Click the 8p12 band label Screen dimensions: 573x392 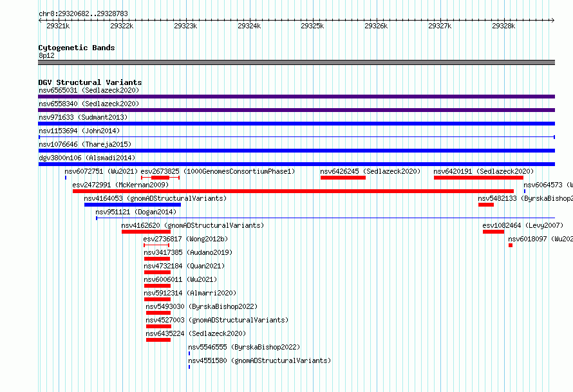coord(46,55)
